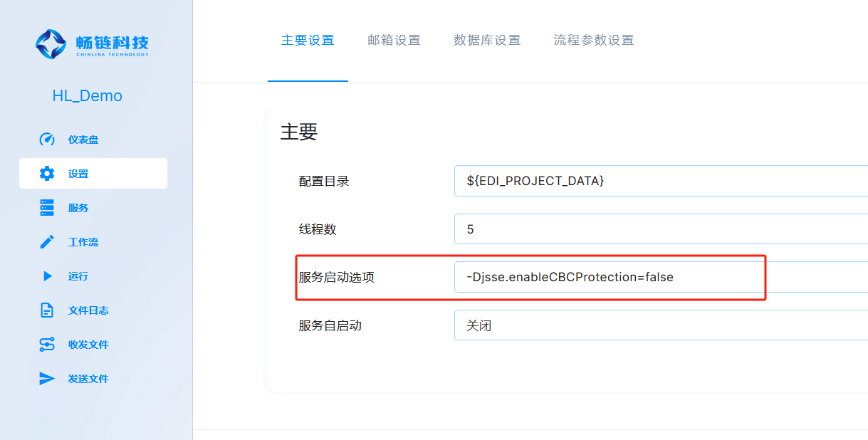Click the HL_Demo project name
868x440 pixels.
(88, 95)
